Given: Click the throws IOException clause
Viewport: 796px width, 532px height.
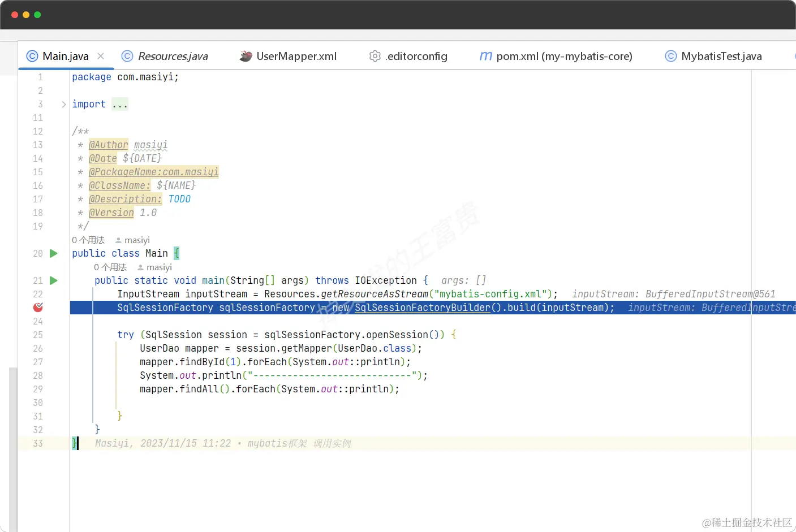Looking at the screenshot, I should click(x=366, y=280).
